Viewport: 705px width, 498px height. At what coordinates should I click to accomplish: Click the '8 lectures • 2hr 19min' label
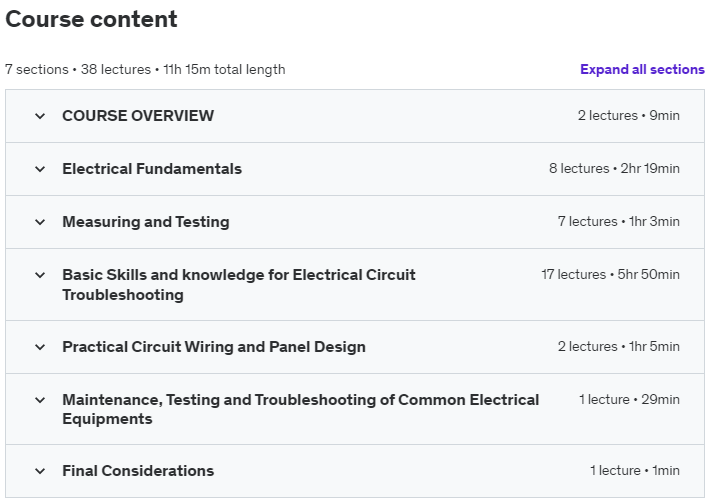[x=614, y=169]
